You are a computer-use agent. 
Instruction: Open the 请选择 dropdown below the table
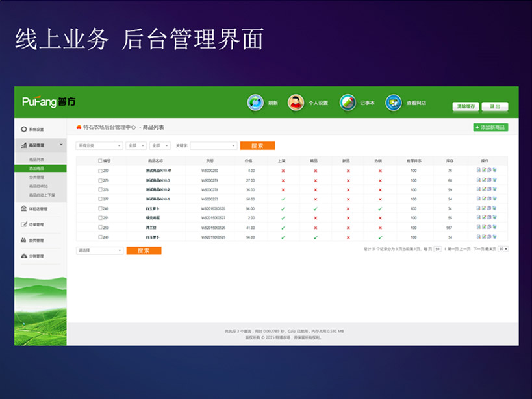(x=99, y=250)
